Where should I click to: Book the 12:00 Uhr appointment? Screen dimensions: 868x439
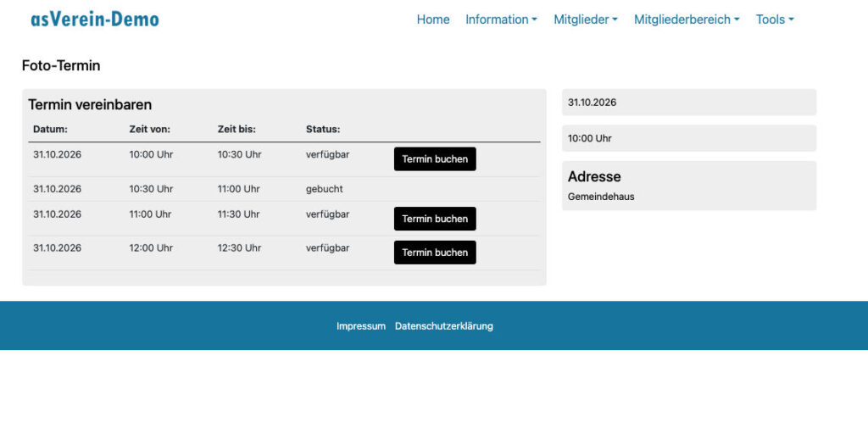(x=435, y=253)
